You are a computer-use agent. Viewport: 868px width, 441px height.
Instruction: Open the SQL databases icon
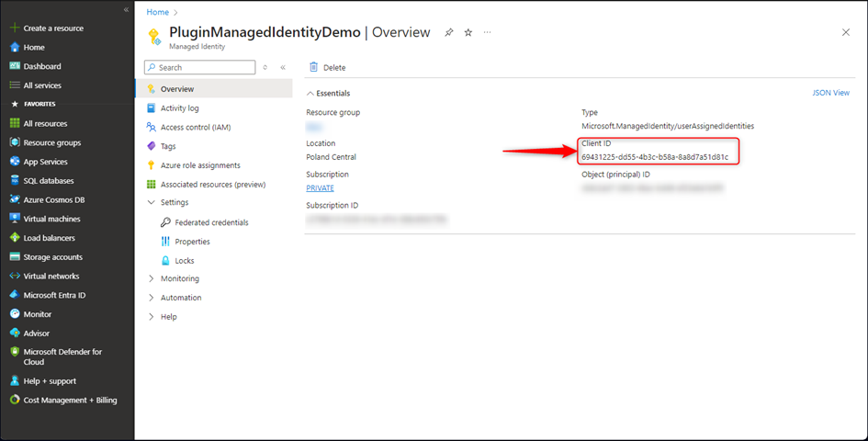[15, 181]
